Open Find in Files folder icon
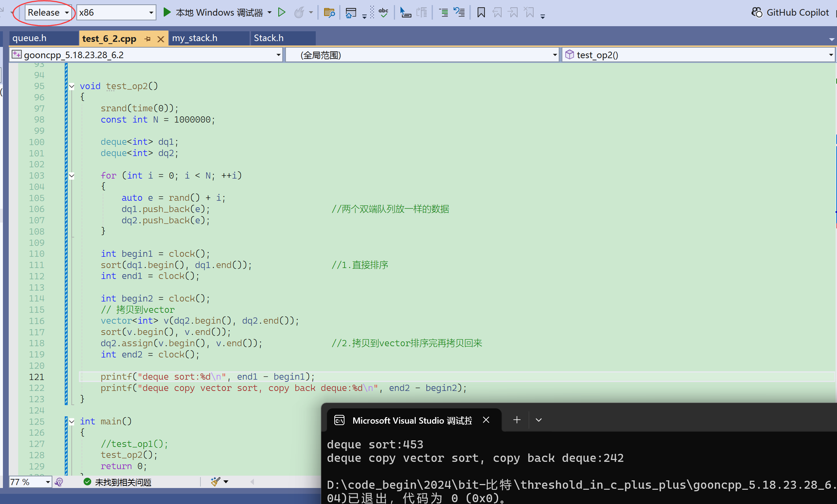The height and width of the screenshot is (504, 837). coord(329,13)
